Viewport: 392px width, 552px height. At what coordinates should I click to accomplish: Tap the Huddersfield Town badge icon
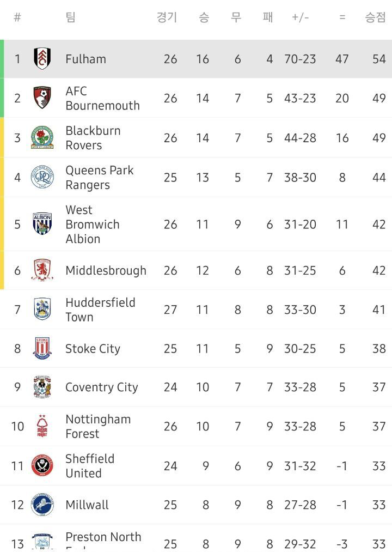coord(42,310)
